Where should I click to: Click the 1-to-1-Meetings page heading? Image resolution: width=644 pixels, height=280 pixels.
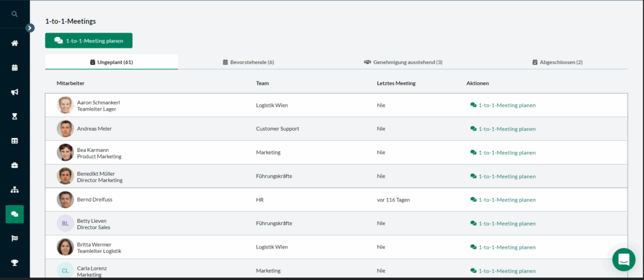point(70,21)
